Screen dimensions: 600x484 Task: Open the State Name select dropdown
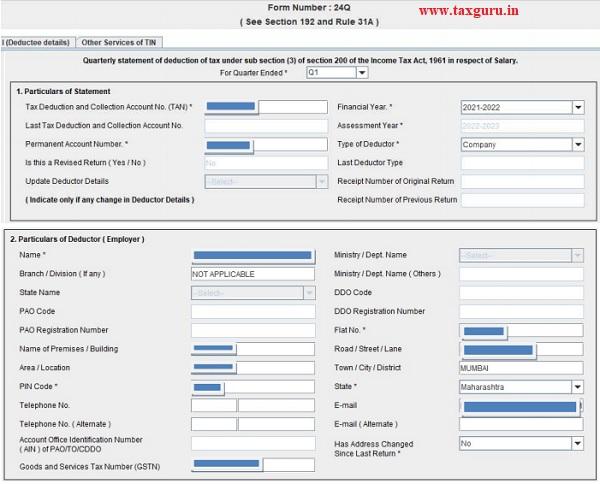point(309,293)
